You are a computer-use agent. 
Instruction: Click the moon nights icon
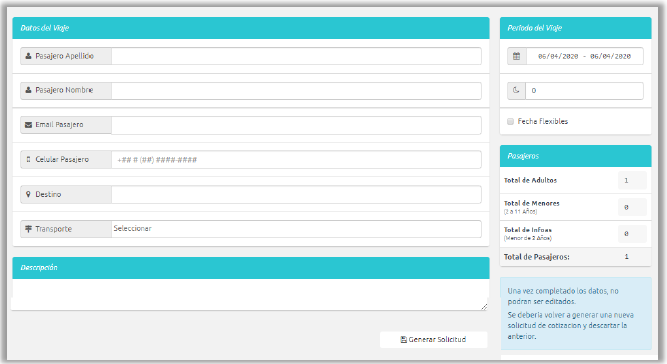pos(516,91)
